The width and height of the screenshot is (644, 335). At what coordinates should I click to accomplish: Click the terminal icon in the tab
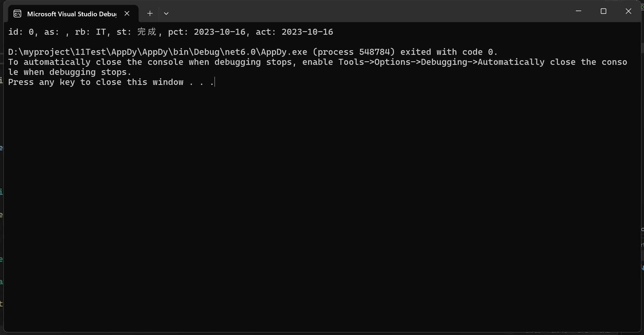(x=17, y=14)
